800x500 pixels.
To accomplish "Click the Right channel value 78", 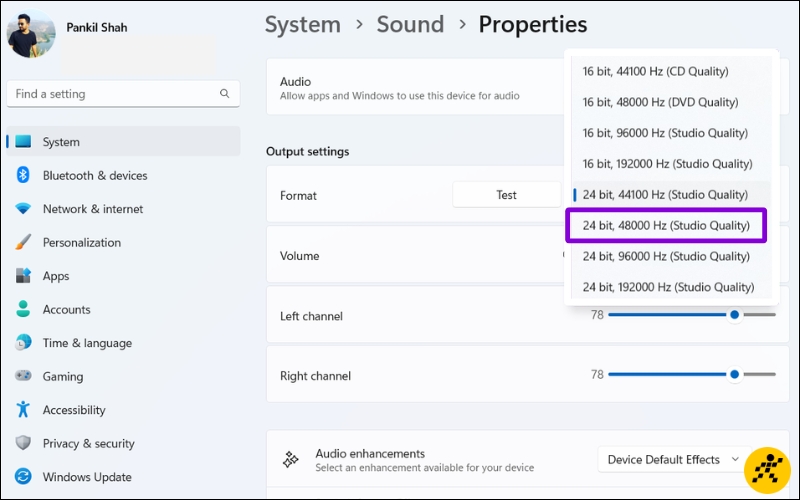I will (x=597, y=374).
